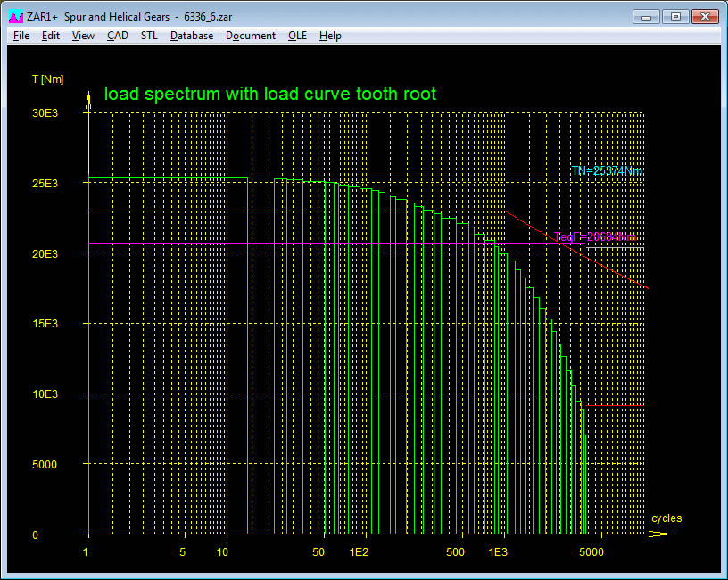Open the Database menu
This screenshot has width=728, height=580.
click(192, 36)
